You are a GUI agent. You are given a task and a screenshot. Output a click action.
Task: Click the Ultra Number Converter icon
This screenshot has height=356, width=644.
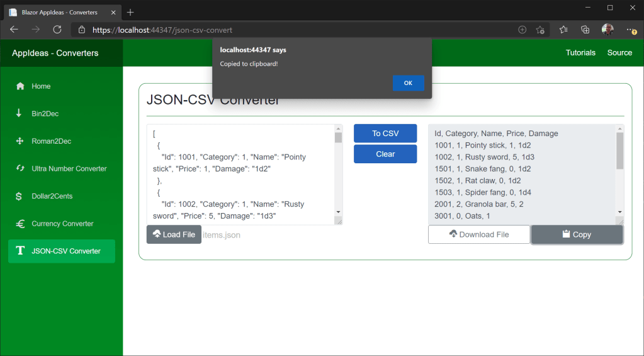coord(20,168)
